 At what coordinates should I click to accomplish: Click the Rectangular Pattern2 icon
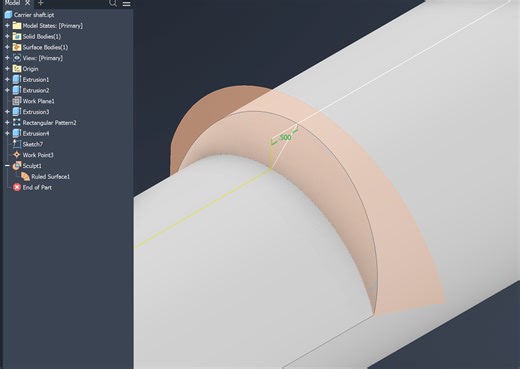17,122
